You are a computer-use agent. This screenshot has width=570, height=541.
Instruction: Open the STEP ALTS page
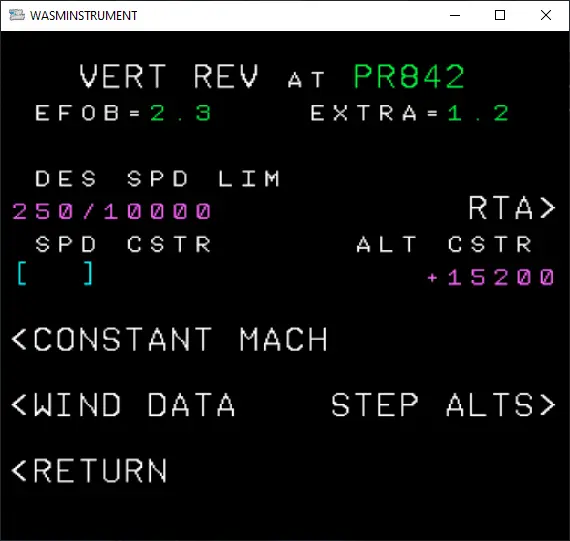point(443,404)
